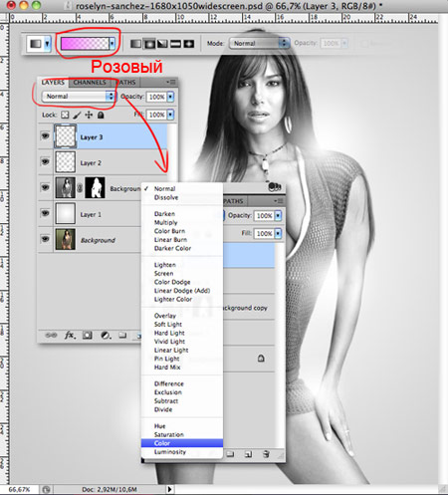Select the Radial Gradient style icon
Screen dimensions: 448x495
(x=149, y=44)
